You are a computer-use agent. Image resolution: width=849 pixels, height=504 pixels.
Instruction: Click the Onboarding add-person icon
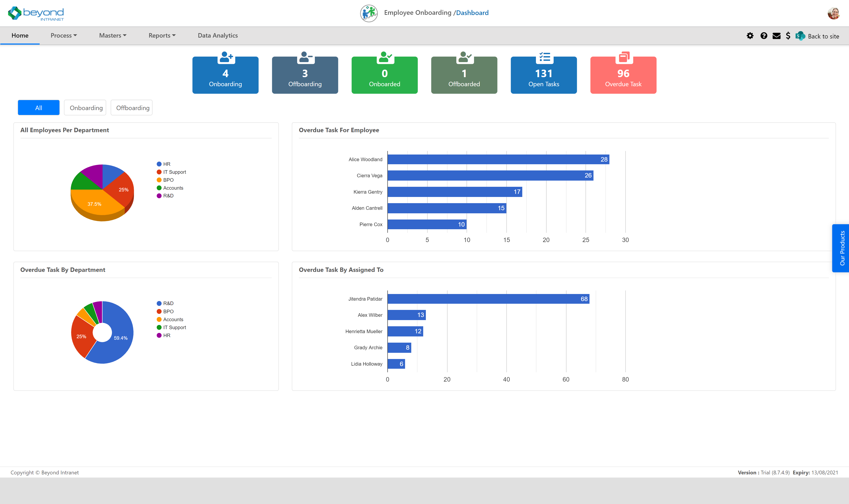click(226, 57)
